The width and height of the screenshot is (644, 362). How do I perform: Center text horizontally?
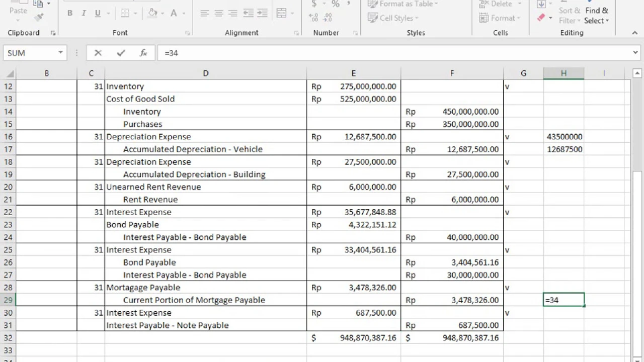(219, 14)
